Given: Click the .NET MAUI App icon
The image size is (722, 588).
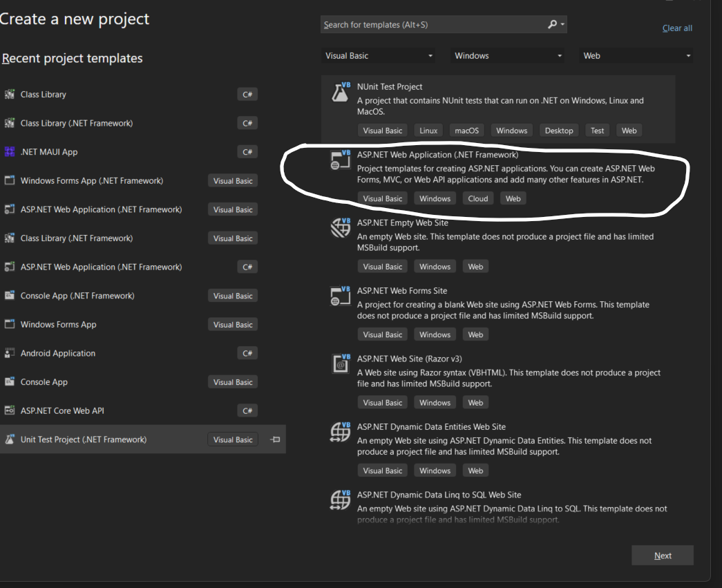Looking at the screenshot, I should tap(10, 151).
